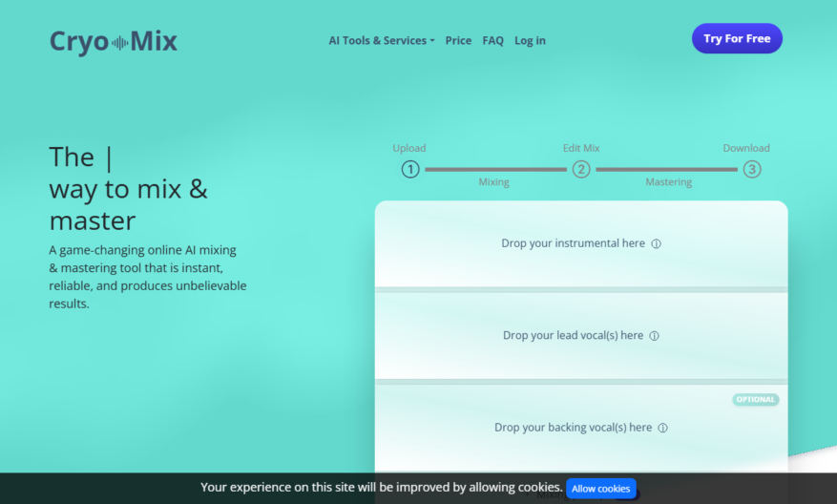Click the instrumental info icon
Viewport: 837px width, 504px height.
point(656,244)
